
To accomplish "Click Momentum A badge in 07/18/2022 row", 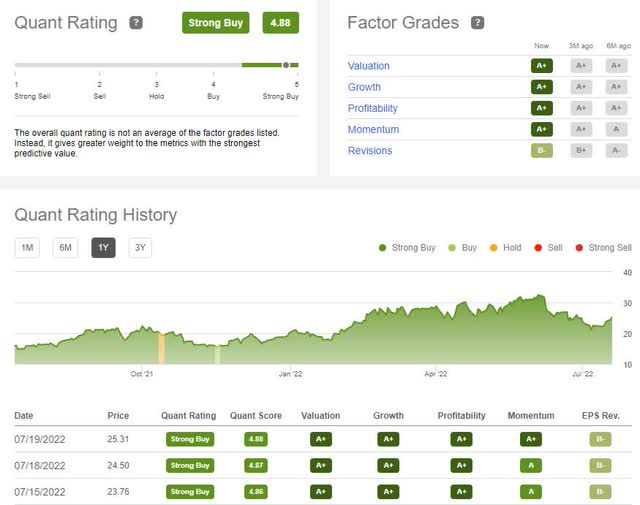I will [x=531, y=465].
